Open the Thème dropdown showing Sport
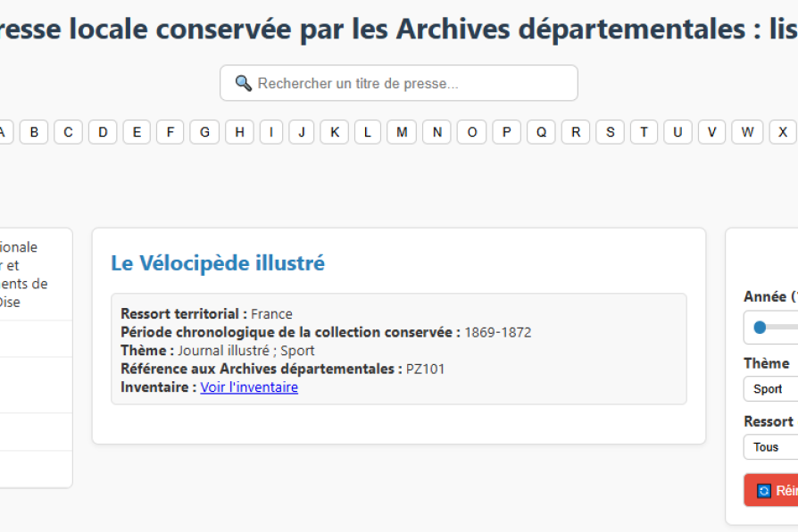The width and height of the screenshot is (798, 532). click(x=769, y=389)
